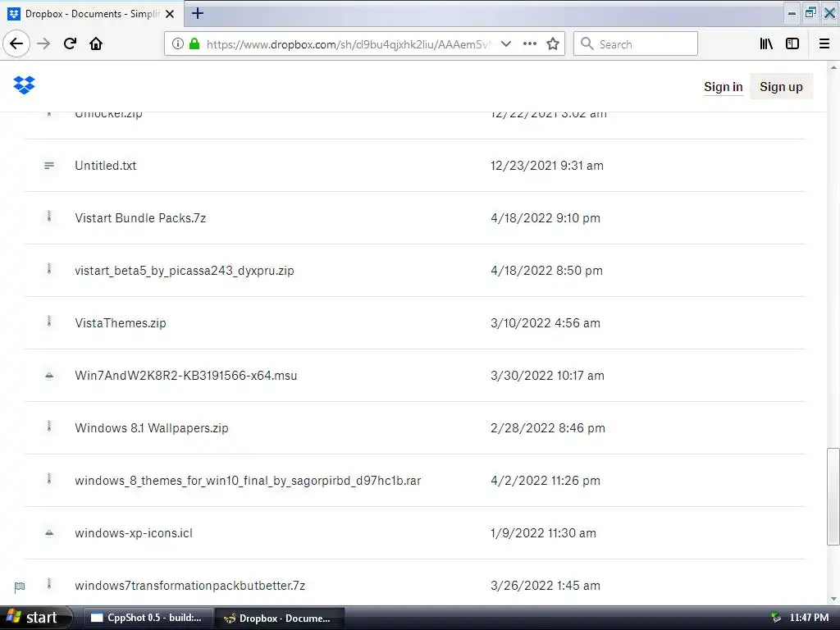Click file icon beside windows-xp-icons.icl
The height and width of the screenshot is (630, 840).
coord(48,533)
